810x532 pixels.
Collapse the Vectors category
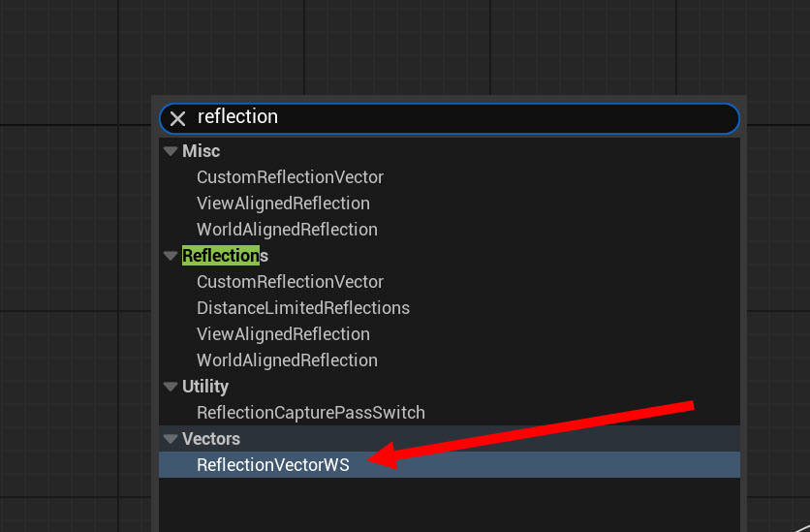171,439
